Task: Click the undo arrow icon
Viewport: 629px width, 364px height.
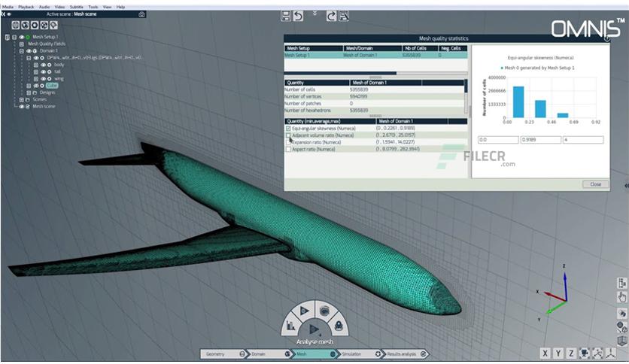Action: (298, 16)
